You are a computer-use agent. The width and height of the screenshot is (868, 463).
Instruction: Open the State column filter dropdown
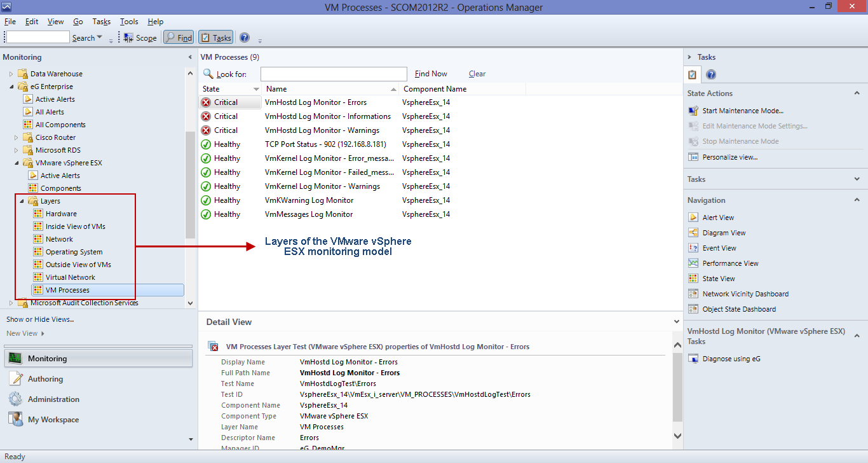click(256, 89)
